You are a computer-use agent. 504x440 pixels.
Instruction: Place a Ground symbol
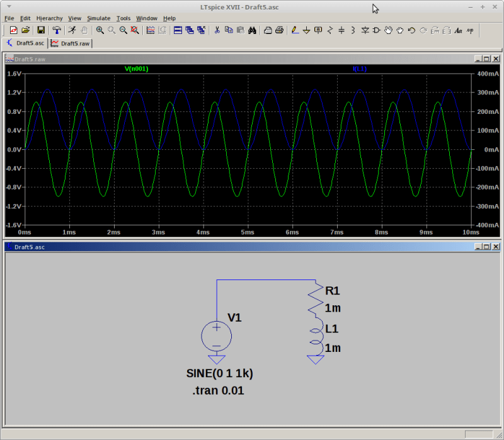click(306, 30)
